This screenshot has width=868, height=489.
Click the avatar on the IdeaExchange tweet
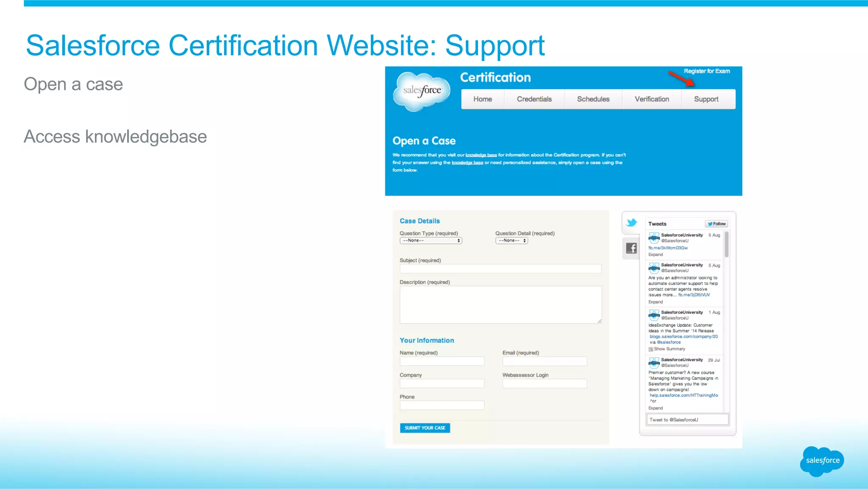coord(654,315)
